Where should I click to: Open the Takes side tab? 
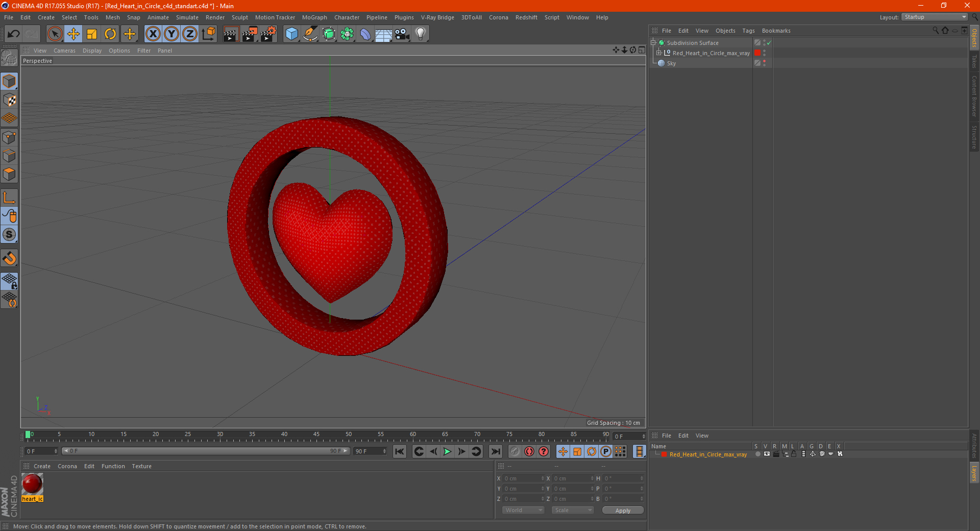click(974, 61)
